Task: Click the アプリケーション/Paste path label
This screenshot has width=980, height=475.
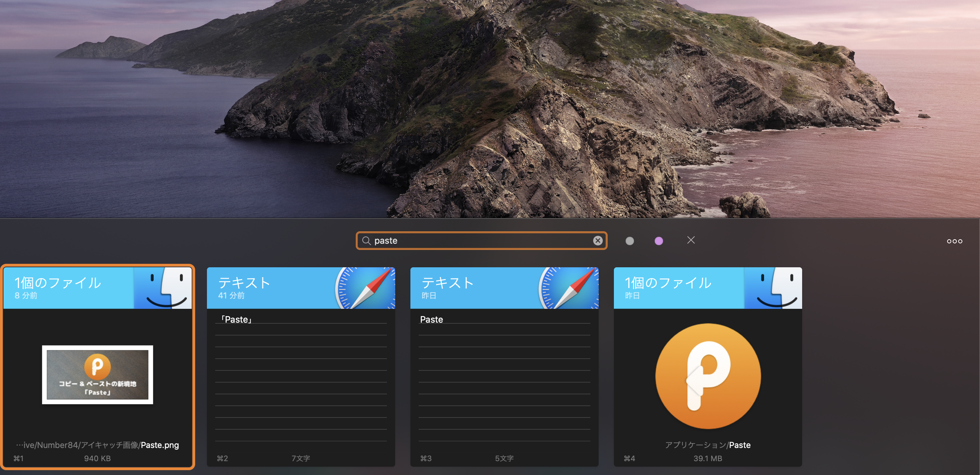Action: pos(708,445)
